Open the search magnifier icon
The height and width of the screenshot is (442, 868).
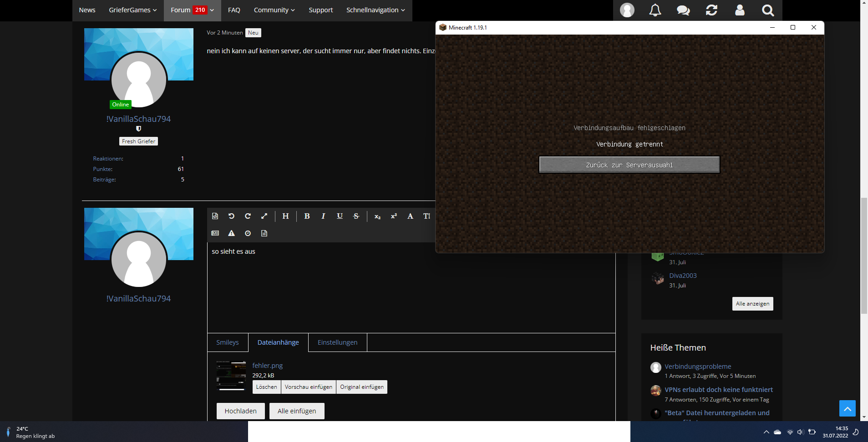[x=768, y=10]
